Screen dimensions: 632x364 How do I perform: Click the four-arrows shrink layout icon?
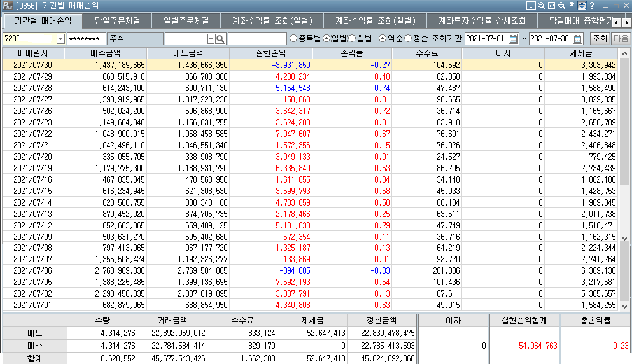582,6
